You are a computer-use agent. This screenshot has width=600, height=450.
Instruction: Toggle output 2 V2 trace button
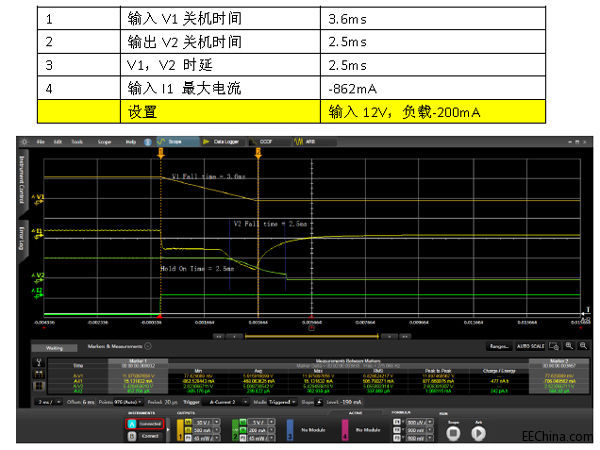243,422
